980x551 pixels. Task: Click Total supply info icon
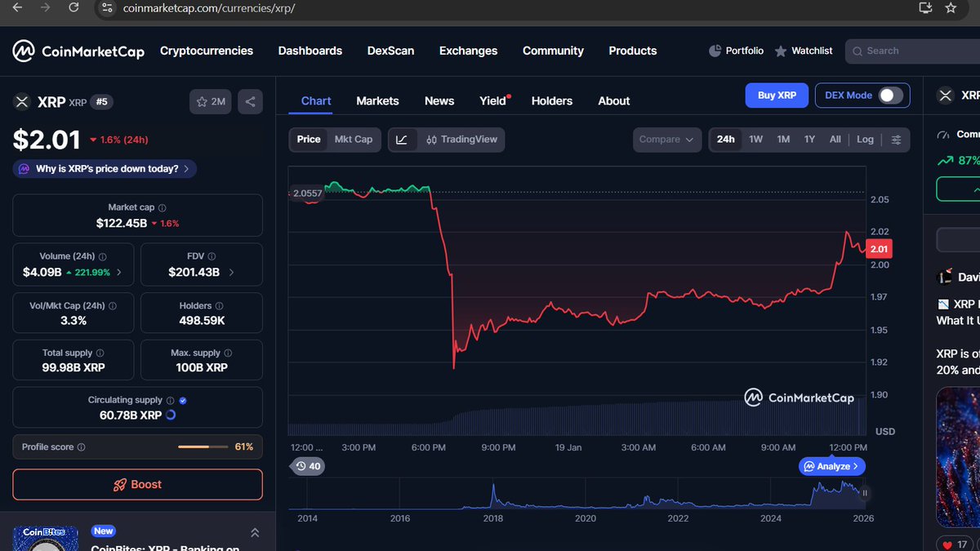(100, 353)
